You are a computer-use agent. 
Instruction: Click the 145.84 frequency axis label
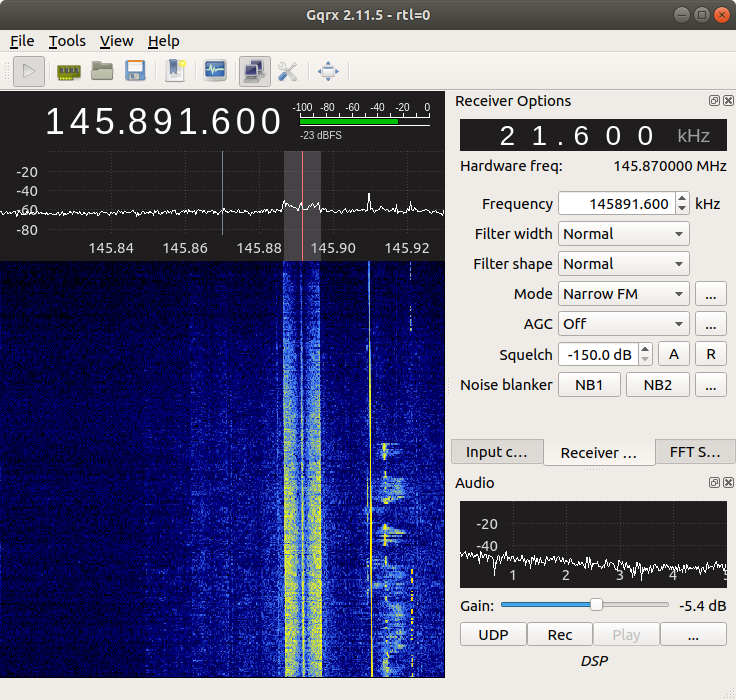click(x=111, y=248)
